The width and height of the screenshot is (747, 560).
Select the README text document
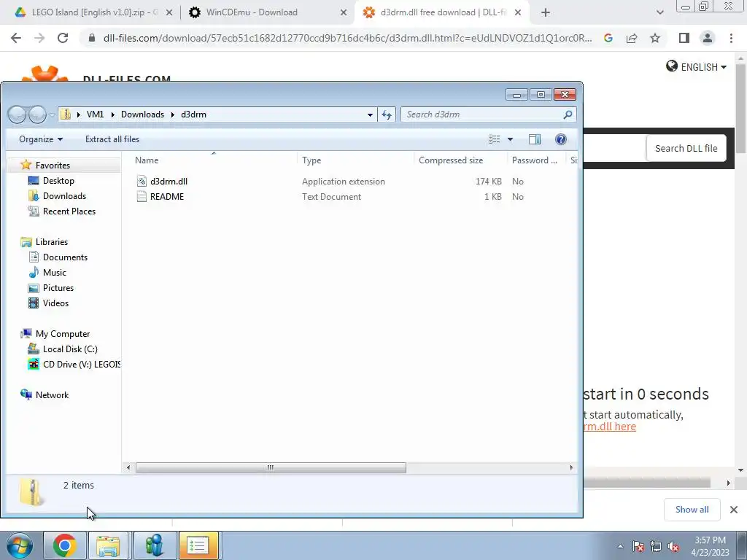[167, 197]
